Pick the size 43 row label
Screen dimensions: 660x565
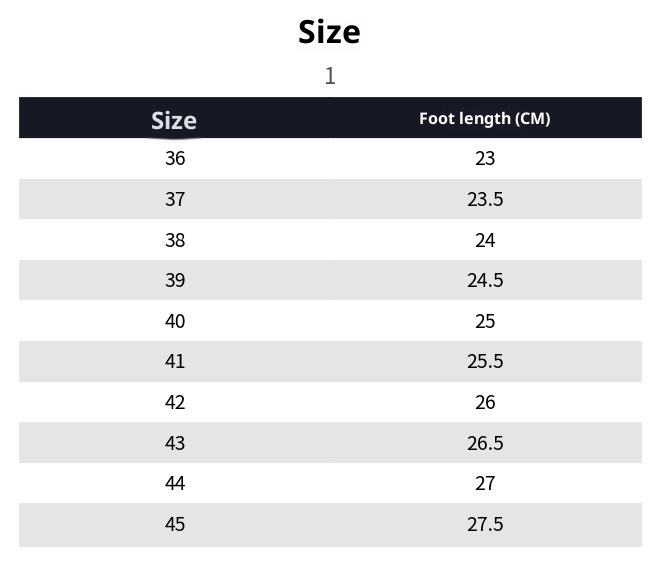tap(175, 443)
